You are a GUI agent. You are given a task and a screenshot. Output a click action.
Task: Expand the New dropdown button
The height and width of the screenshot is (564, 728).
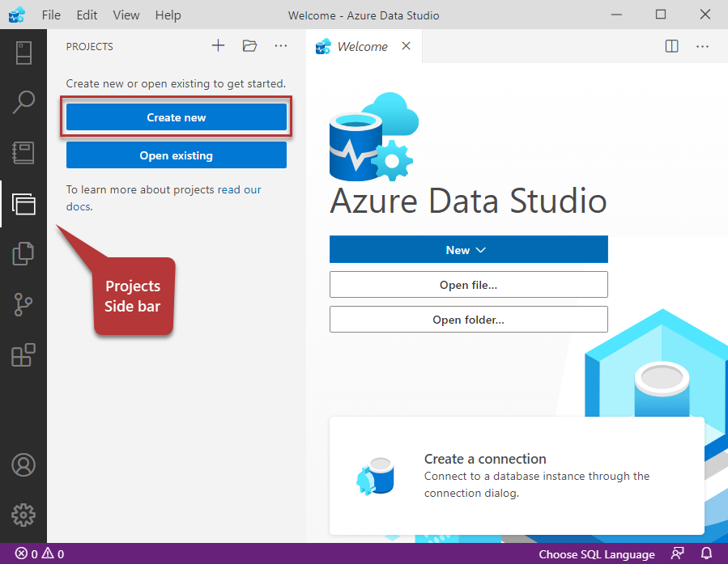click(x=469, y=249)
